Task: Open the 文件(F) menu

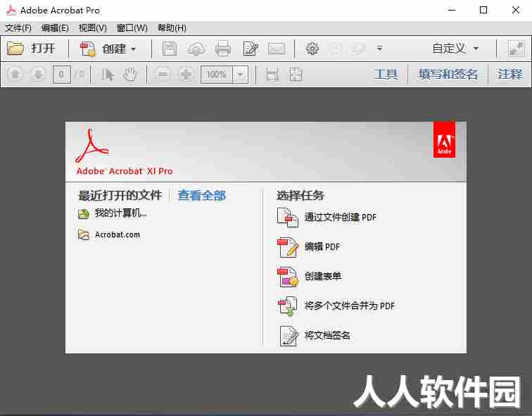Action: [x=18, y=28]
